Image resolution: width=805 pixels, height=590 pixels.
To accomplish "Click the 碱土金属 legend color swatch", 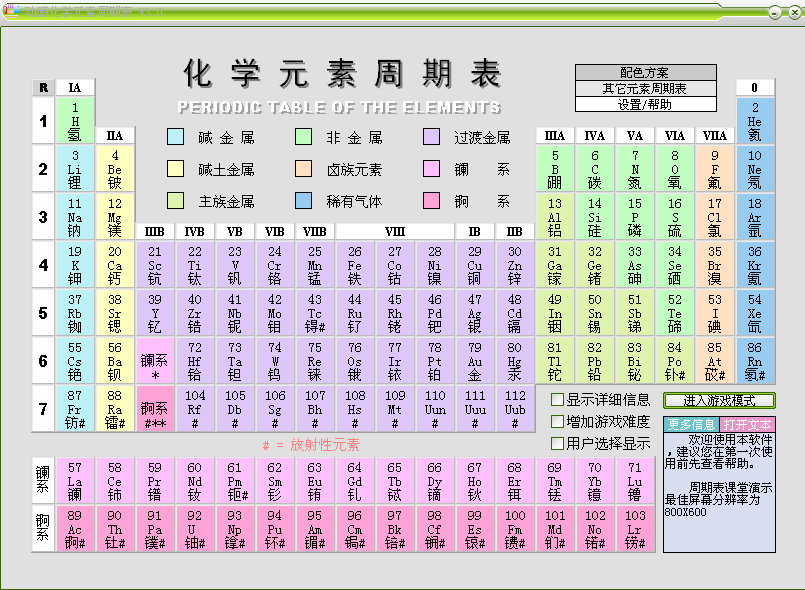I will click(176, 169).
